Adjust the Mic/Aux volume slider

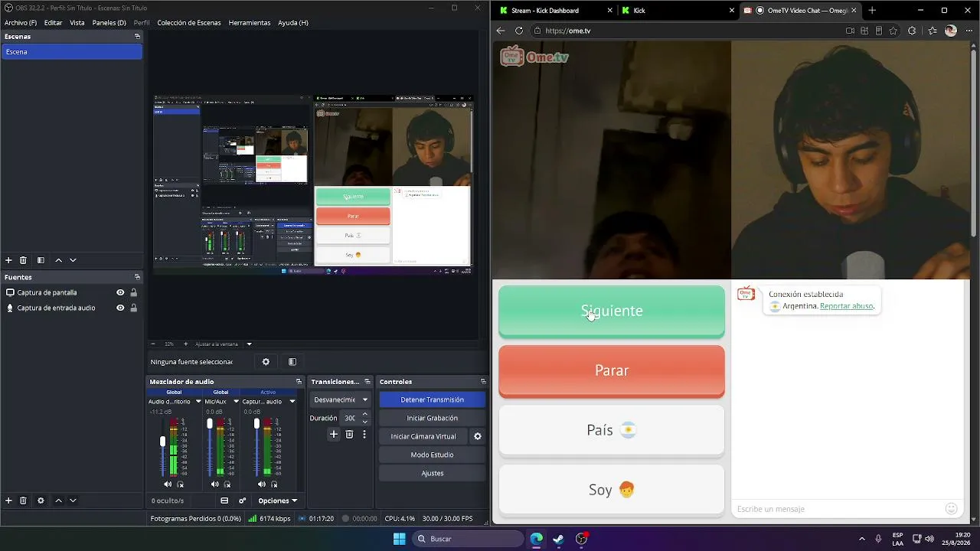[x=210, y=423]
